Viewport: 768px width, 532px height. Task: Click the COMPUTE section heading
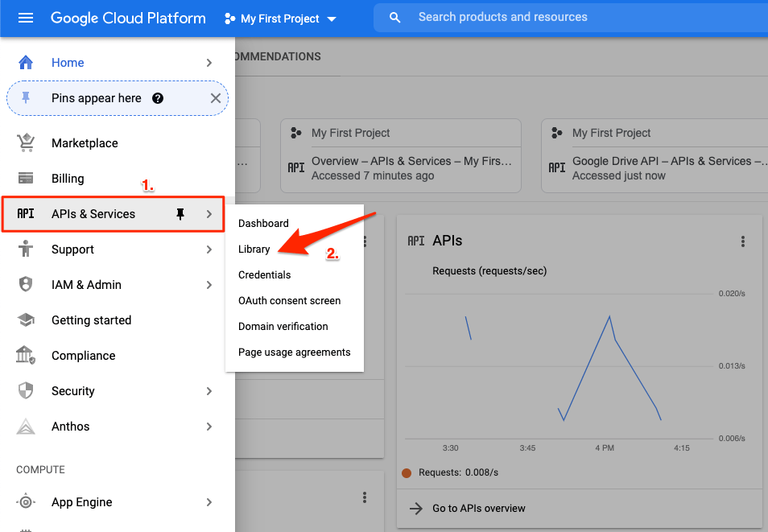(40, 469)
